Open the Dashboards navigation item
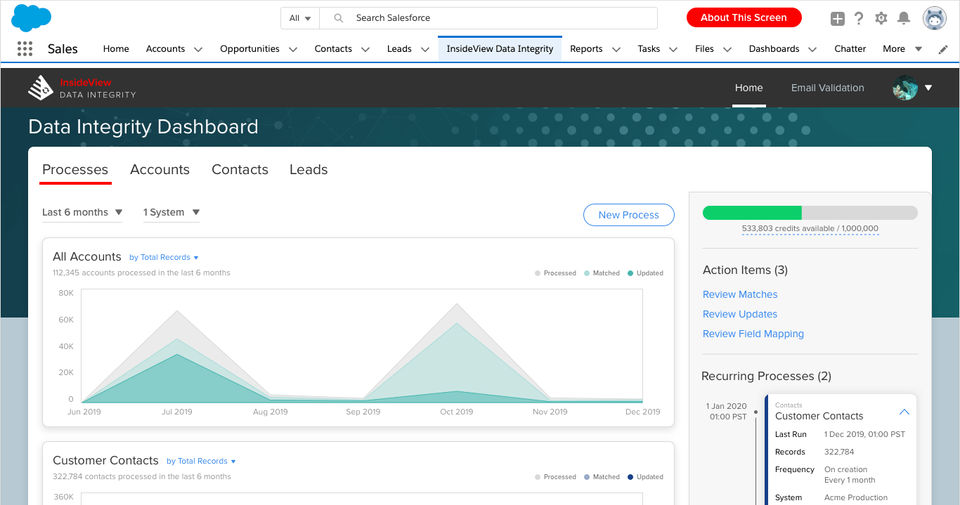960x505 pixels. (774, 49)
